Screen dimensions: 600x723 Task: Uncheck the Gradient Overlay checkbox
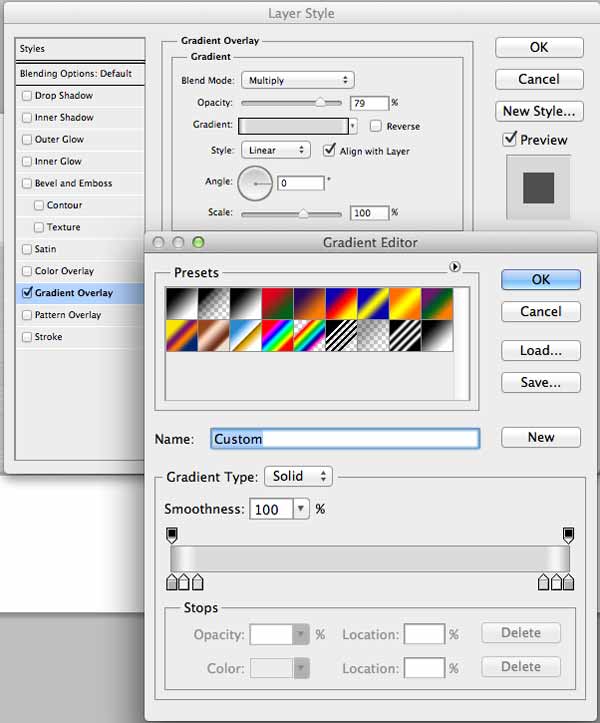27,292
